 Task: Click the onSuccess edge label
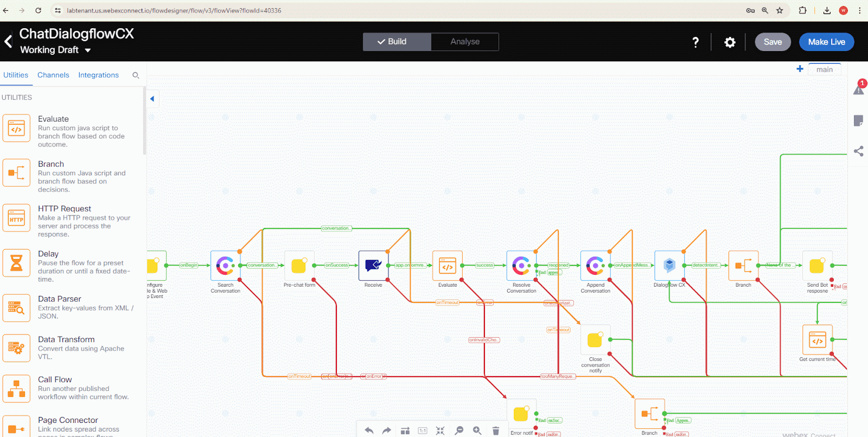click(337, 265)
